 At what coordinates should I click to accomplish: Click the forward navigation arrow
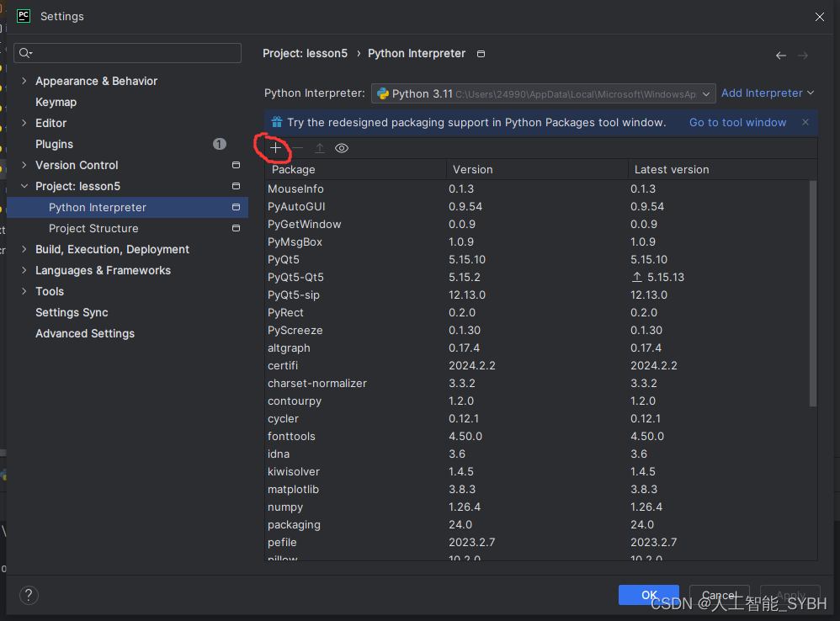tap(803, 56)
